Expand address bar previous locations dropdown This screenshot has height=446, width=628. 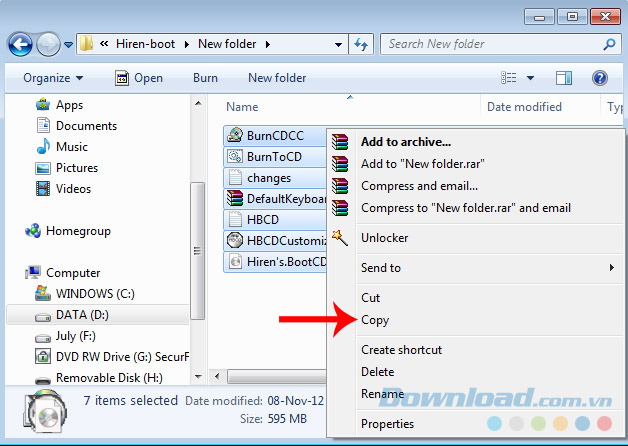pos(338,44)
